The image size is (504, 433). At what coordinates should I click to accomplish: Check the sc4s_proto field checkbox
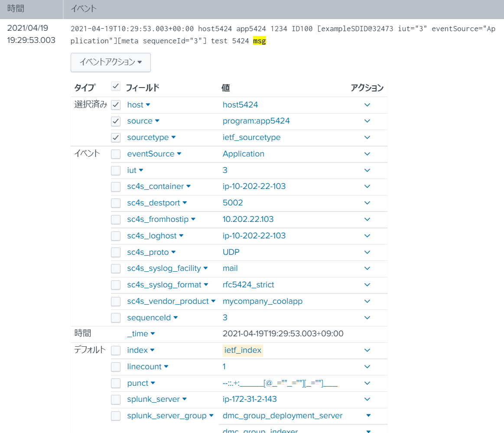[115, 252]
